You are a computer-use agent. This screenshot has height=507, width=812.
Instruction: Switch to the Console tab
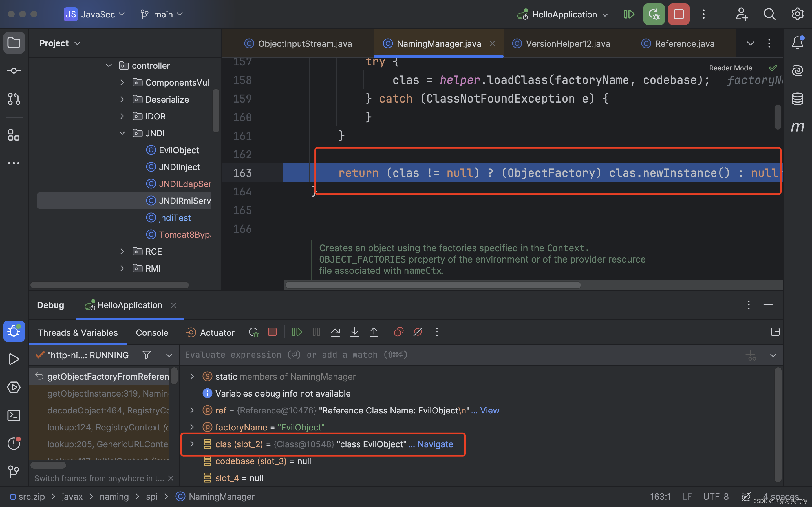tap(152, 333)
